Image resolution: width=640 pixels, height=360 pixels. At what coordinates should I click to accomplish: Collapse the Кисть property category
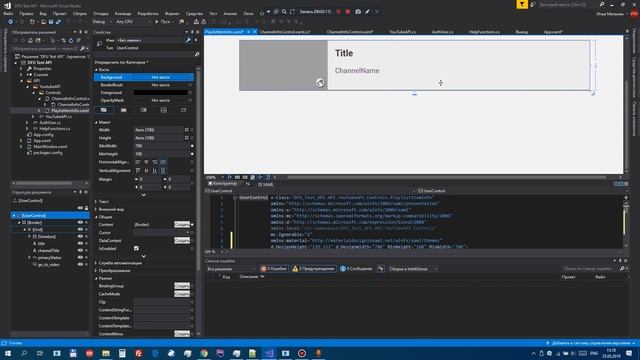point(96,70)
